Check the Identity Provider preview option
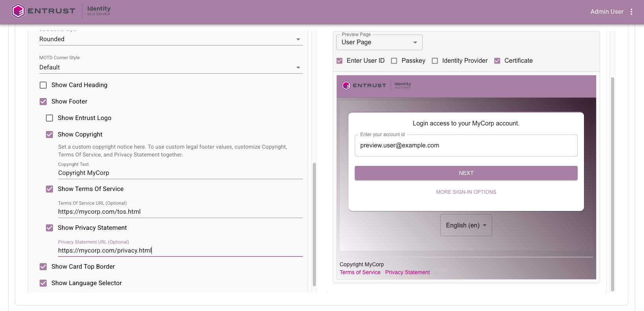This screenshot has width=644, height=311. click(435, 61)
